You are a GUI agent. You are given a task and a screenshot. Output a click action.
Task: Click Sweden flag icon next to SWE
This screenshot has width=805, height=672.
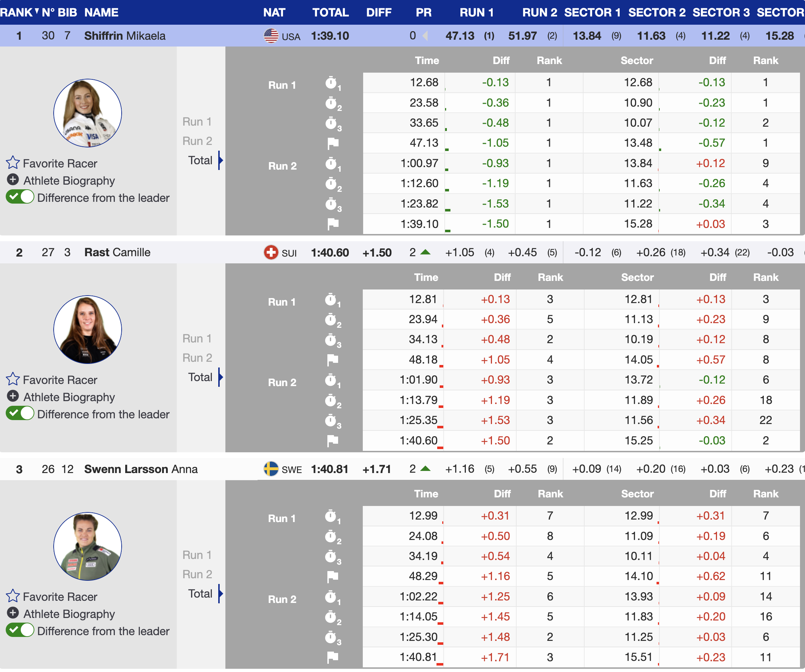[271, 469]
